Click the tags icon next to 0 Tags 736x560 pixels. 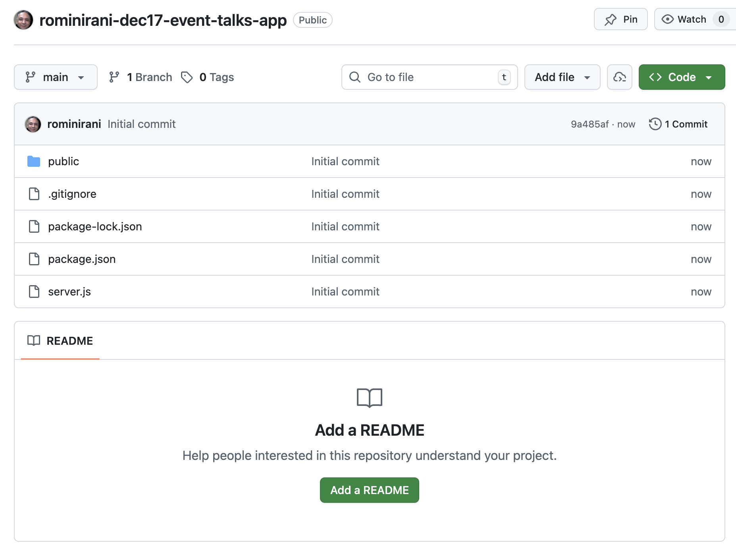187,77
